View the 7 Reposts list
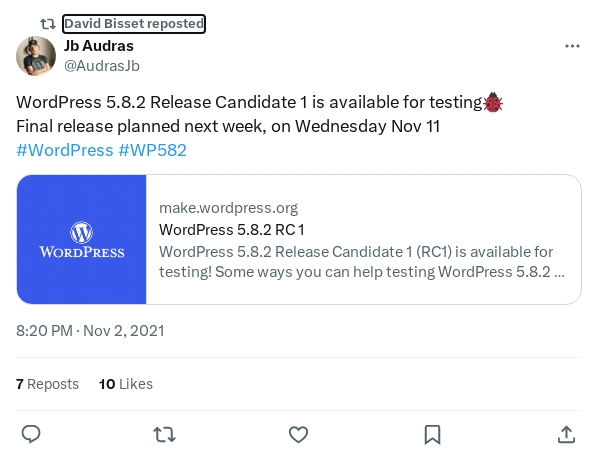Image resolution: width=598 pixels, height=450 pixels. click(x=47, y=384)
